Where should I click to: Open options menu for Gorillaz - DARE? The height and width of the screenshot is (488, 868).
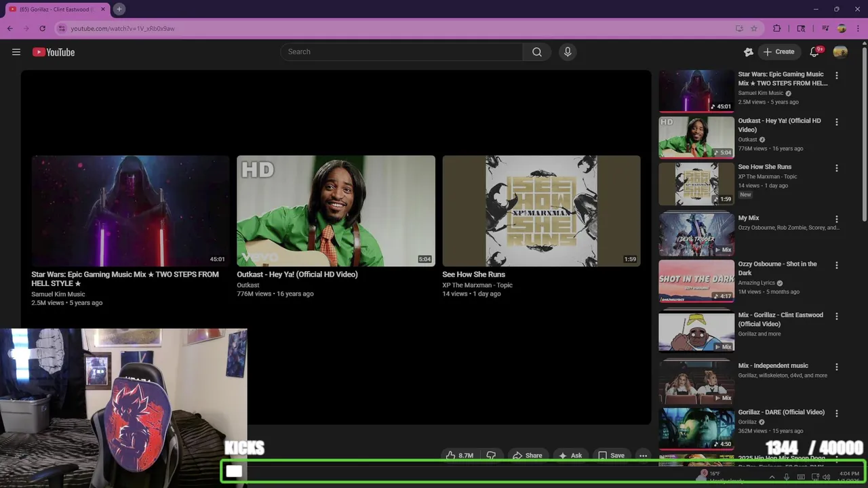click(x=836, y=413)
